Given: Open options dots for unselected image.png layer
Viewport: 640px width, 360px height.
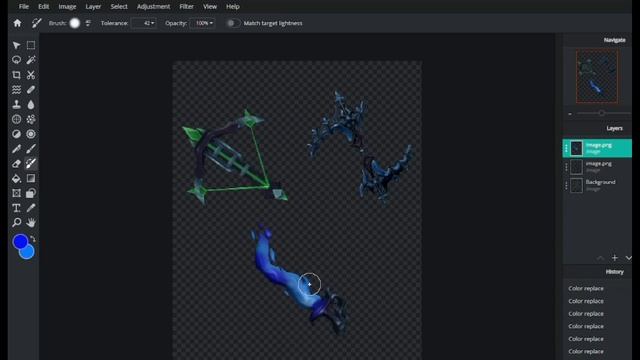Looking at the screenshot, I should (566, 167).
